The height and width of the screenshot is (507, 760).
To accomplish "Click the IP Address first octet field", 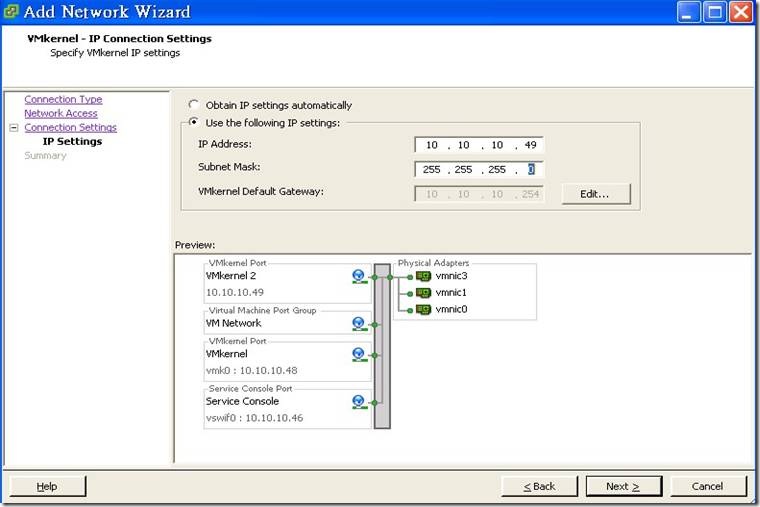I will click(x=431, y=145).
